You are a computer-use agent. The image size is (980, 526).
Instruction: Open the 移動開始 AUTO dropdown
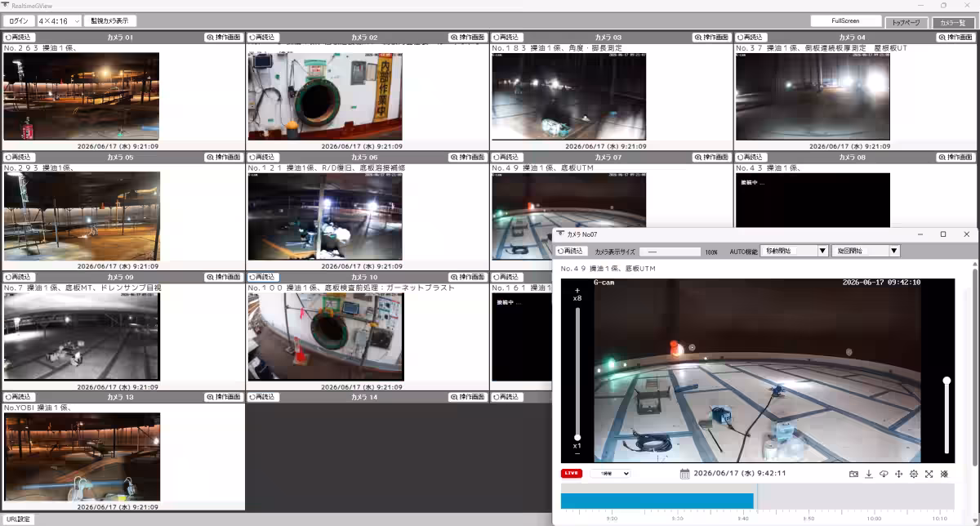tap(795, 252)
